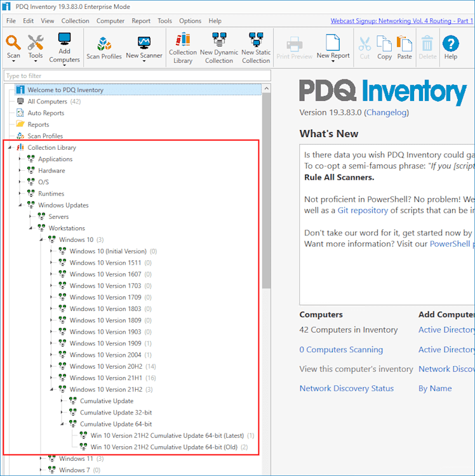
Task: Select Win 10 21H2 Cumulative Update 64-bit (Old)
Action: [164, 447]
